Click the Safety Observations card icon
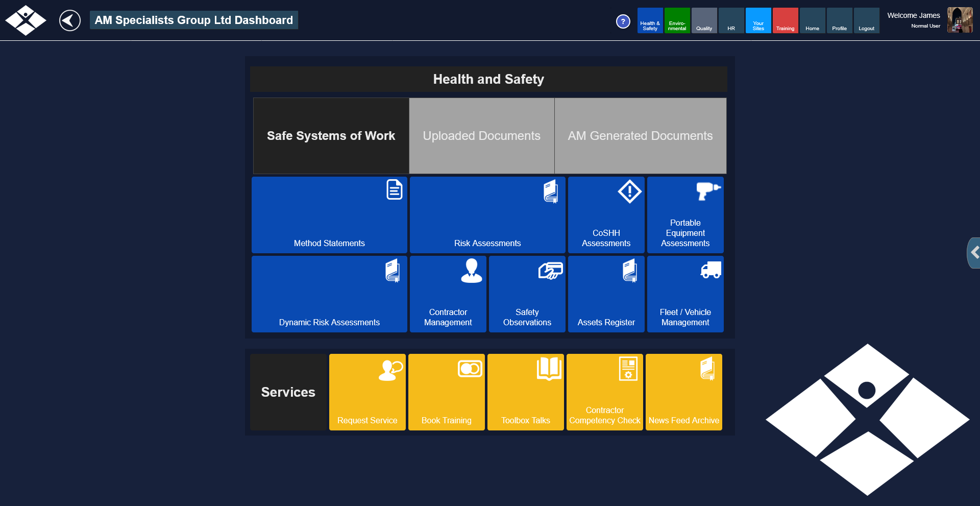980x506 pixels. [551, 271]
